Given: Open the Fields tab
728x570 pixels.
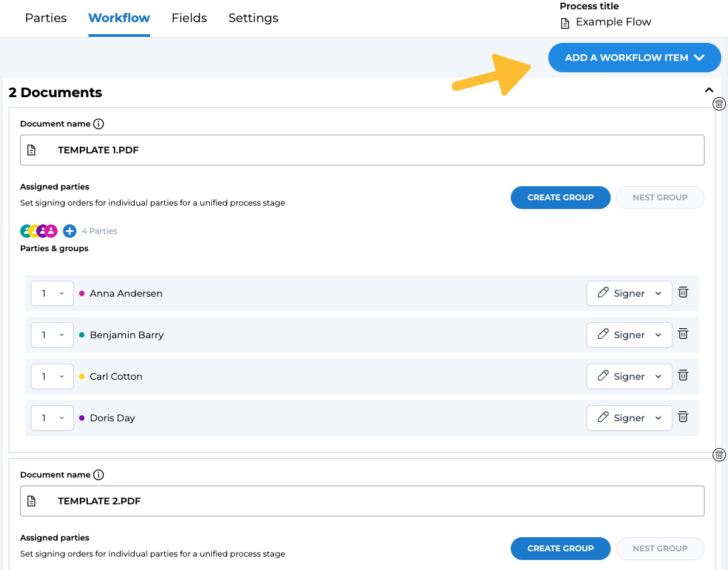Looking at the screenshot, I should 189,18.
